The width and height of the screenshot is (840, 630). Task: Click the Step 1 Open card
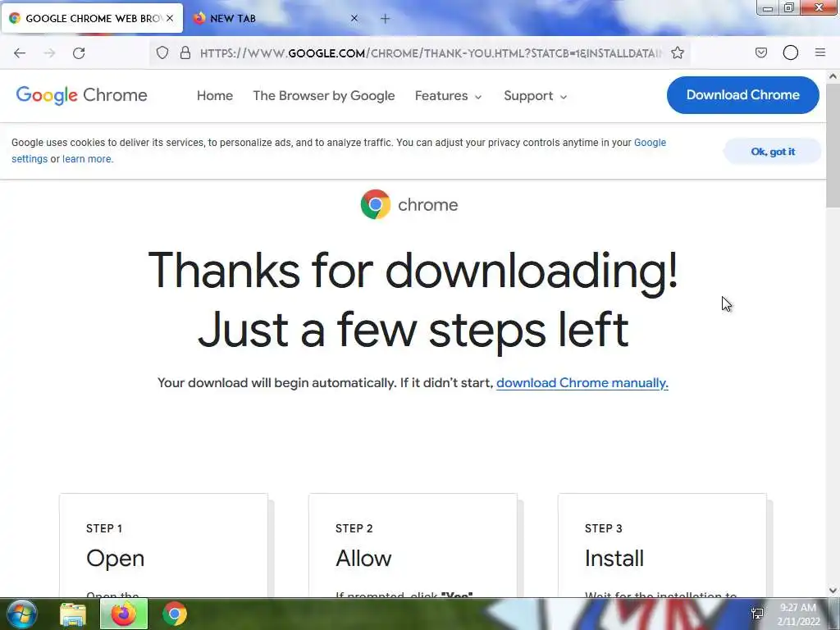[163, 546]
